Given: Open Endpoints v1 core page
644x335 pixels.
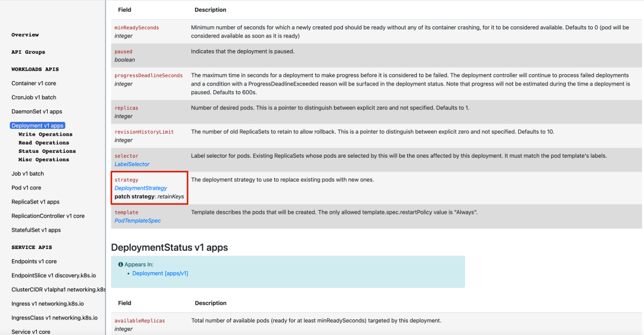Looking at the screenshot, I should 34,262.
